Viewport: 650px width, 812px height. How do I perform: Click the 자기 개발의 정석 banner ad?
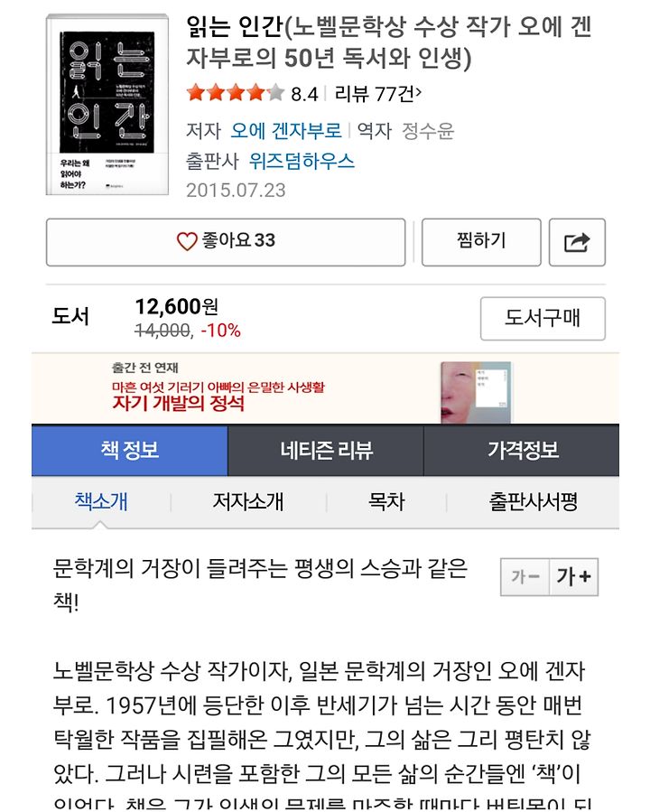[325, 389]
